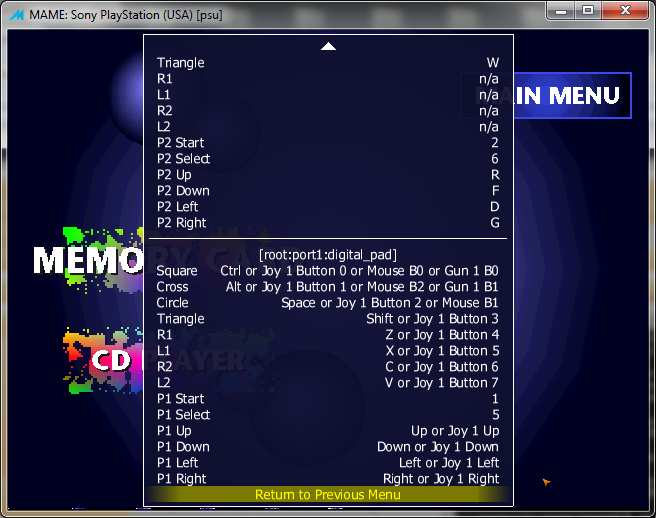The width and height of the screenshot is (656, 518).
Task: Pick the P1 Down mapping row
Action: click(x=327, y=447)
